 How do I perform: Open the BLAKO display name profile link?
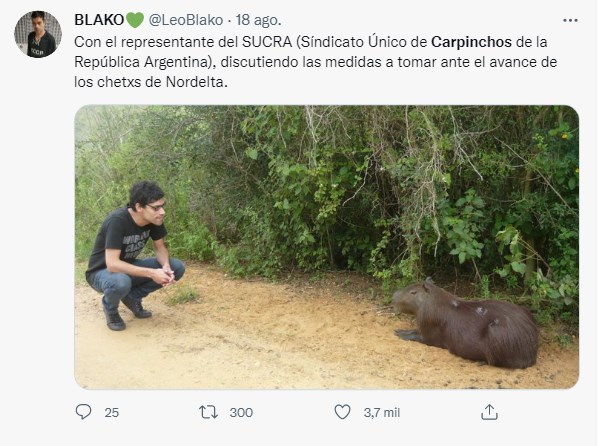coord(99,20)
